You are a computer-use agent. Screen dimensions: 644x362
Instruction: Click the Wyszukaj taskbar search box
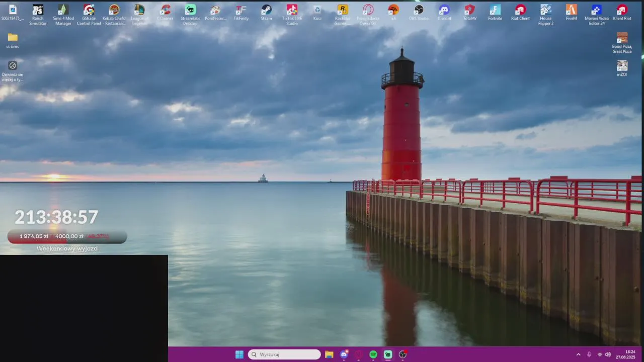(x=284, y=354)
